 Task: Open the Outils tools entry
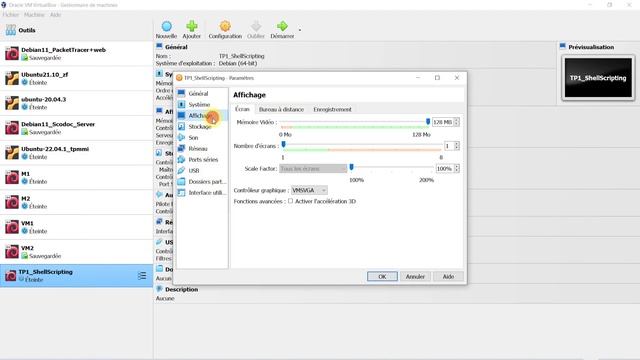[20, 30]
